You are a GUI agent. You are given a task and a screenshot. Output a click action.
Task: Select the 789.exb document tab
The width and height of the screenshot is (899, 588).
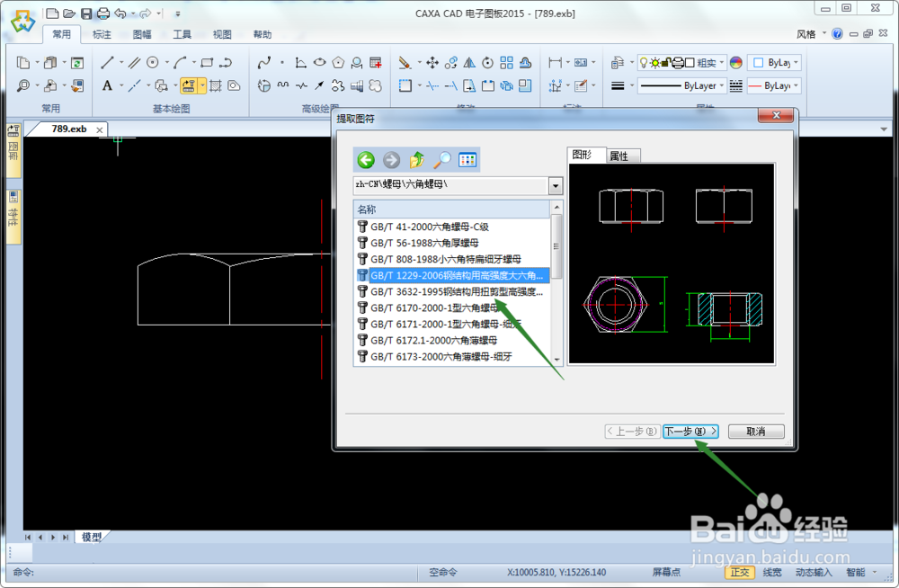tap(69, 129)
